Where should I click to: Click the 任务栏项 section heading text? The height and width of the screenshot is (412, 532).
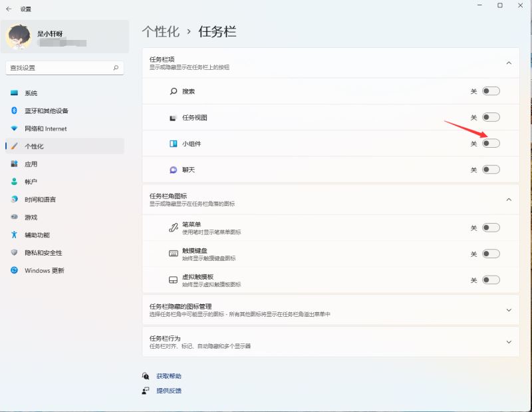click(x=162, y=59)
